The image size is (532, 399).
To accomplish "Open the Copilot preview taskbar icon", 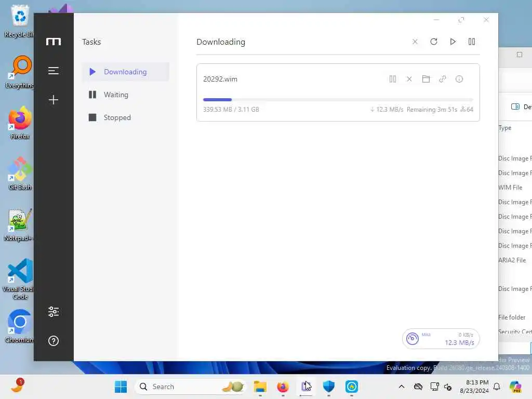I will click(515, 387).
